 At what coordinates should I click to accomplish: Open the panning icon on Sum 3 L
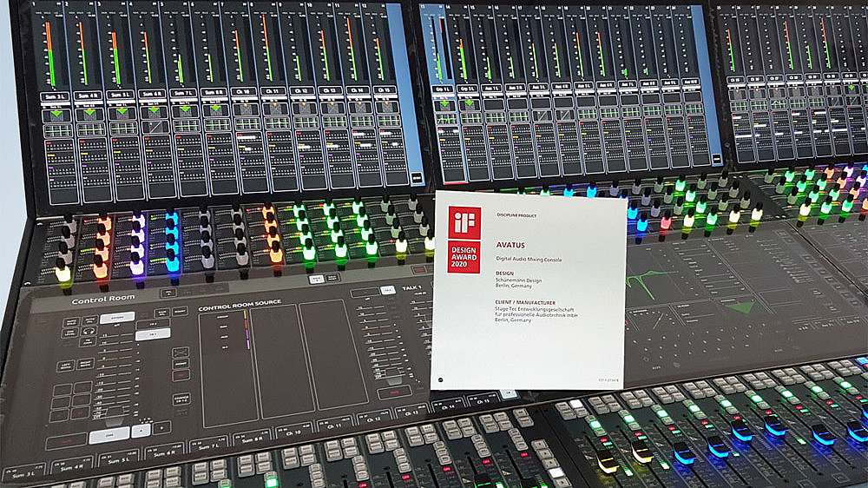pyautogui.click(x=56, y=116)
